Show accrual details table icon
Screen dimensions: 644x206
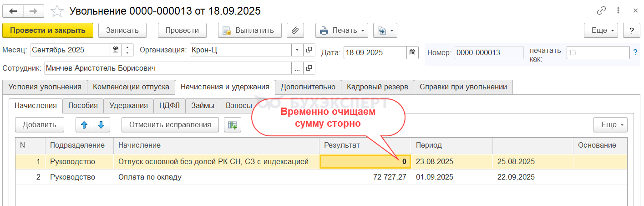pos(233,124)
